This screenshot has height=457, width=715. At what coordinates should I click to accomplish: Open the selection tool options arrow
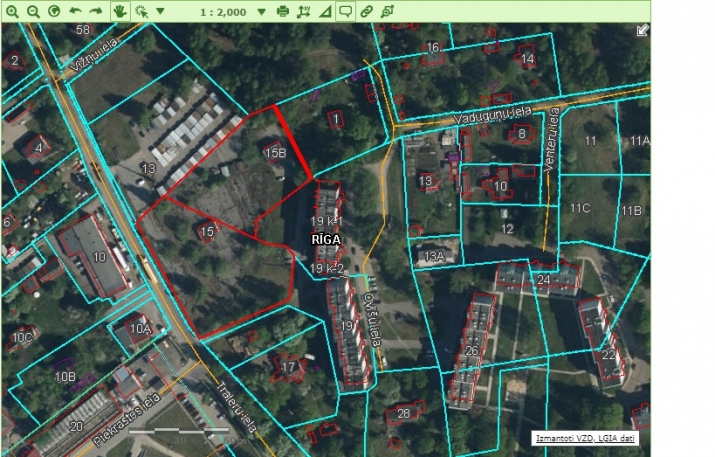point(160,11)
